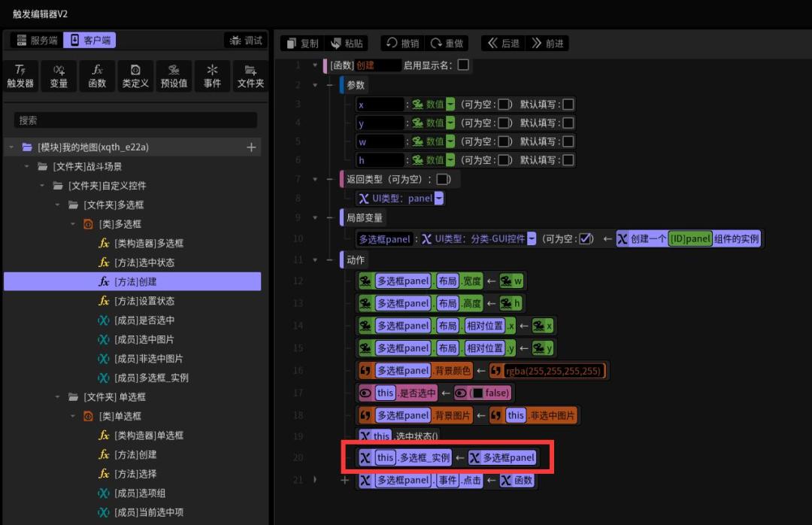Select [方法]设置状态 in the tree

click(144, 301)
